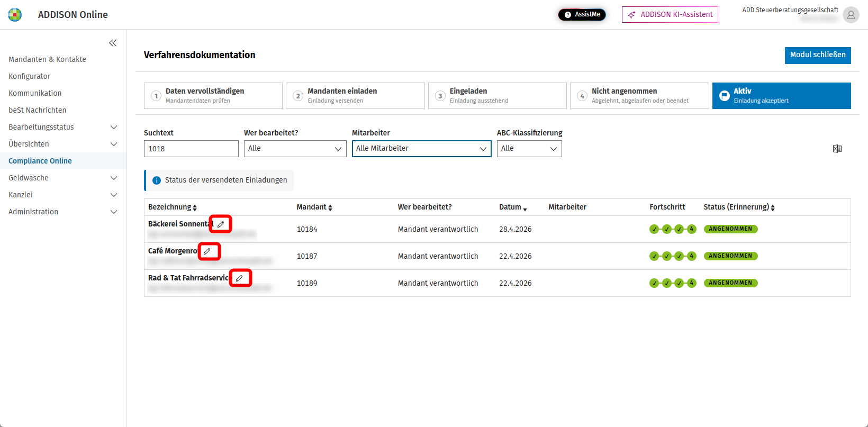Open ABC-Klassifizierung dropdown
The height and width of the screenshot is (427, 868).
529,149
